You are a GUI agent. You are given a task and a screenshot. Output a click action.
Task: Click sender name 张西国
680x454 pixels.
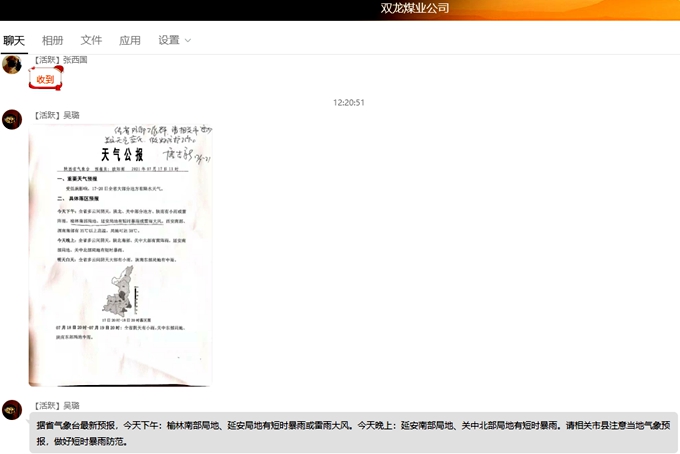(76, 60)
